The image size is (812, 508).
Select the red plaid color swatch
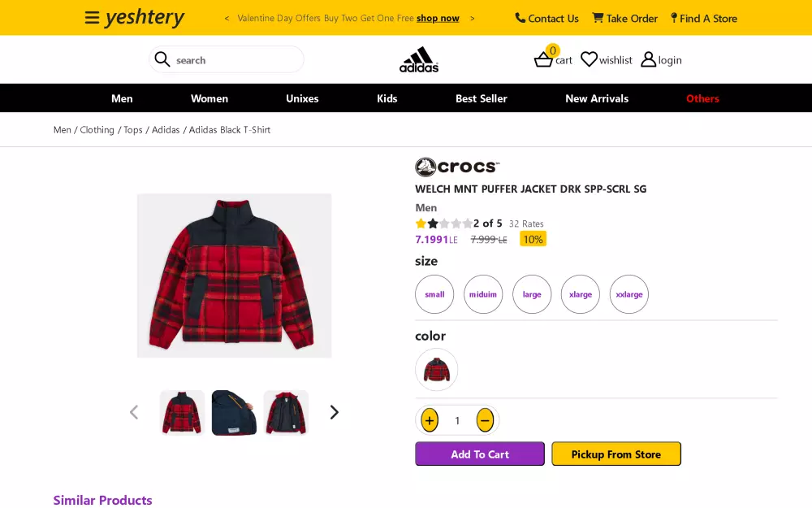pyautogui.click(x=437, y=370)
